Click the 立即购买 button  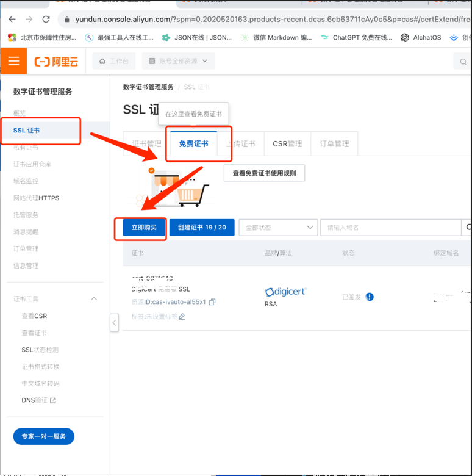[x=144, y=228]
